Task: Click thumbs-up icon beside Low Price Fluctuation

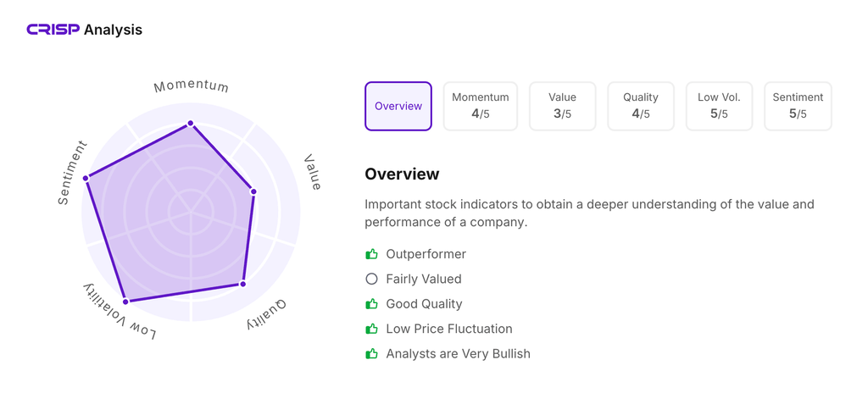Action: coord(371,329)
